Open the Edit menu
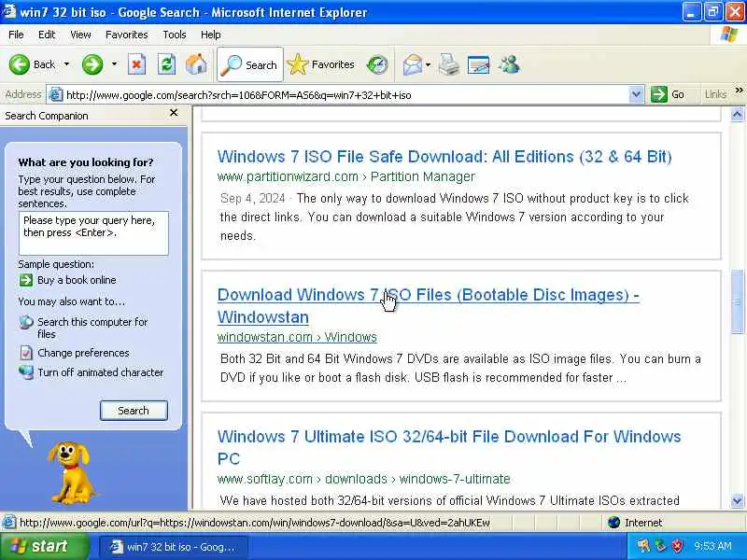The image size is (747, 560). click(x=47, y=35)
